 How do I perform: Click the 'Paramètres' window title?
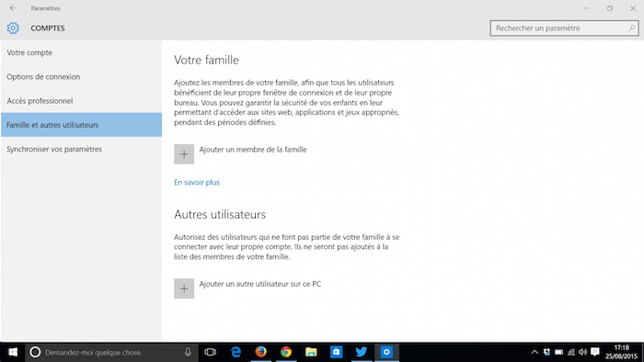[46, 8]
